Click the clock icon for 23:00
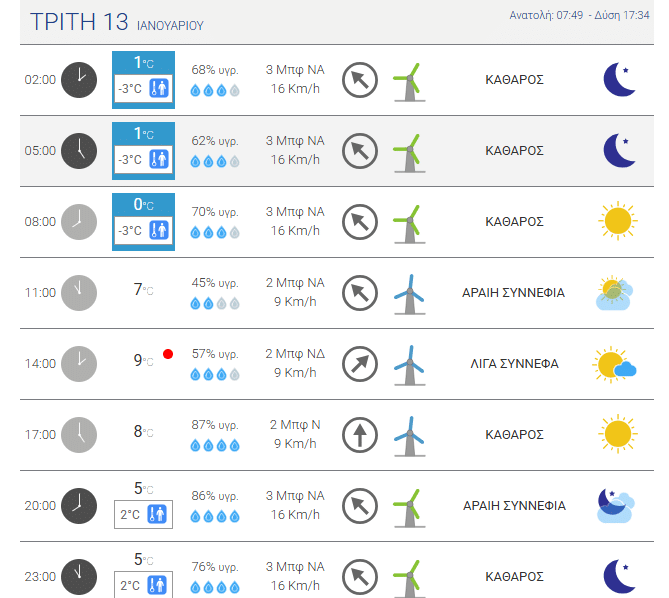Image resolution: width=669 pixels, height=598 pixels. 79,576
